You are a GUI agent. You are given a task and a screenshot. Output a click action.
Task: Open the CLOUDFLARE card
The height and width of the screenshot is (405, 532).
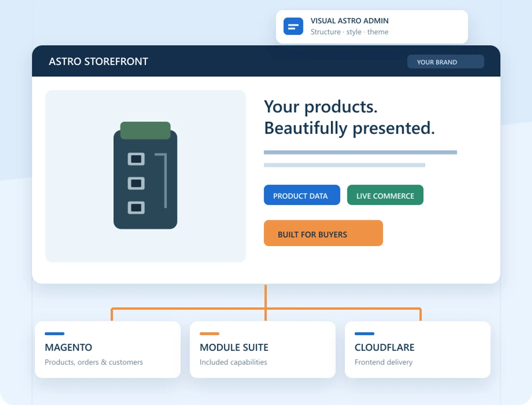[x=418, y=350]
